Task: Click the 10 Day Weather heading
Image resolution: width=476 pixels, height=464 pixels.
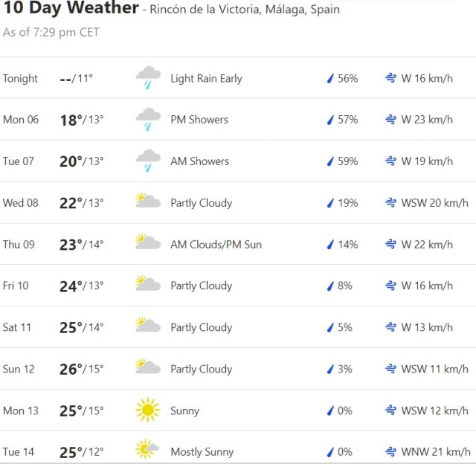Action: [71, 8]
